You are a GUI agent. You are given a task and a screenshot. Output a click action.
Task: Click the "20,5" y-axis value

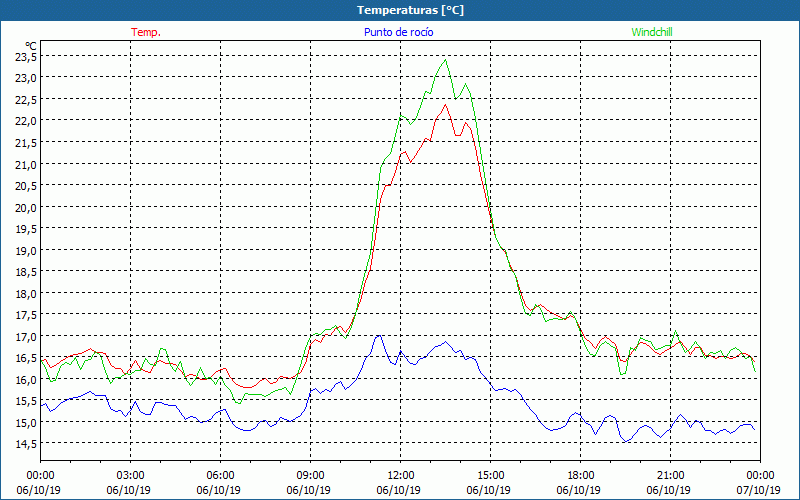point(26,186)
